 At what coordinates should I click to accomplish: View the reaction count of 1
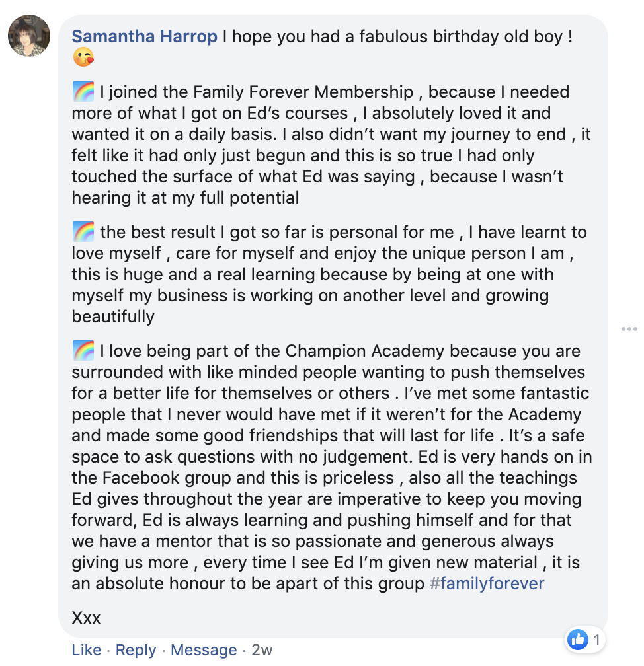[596, 639]
